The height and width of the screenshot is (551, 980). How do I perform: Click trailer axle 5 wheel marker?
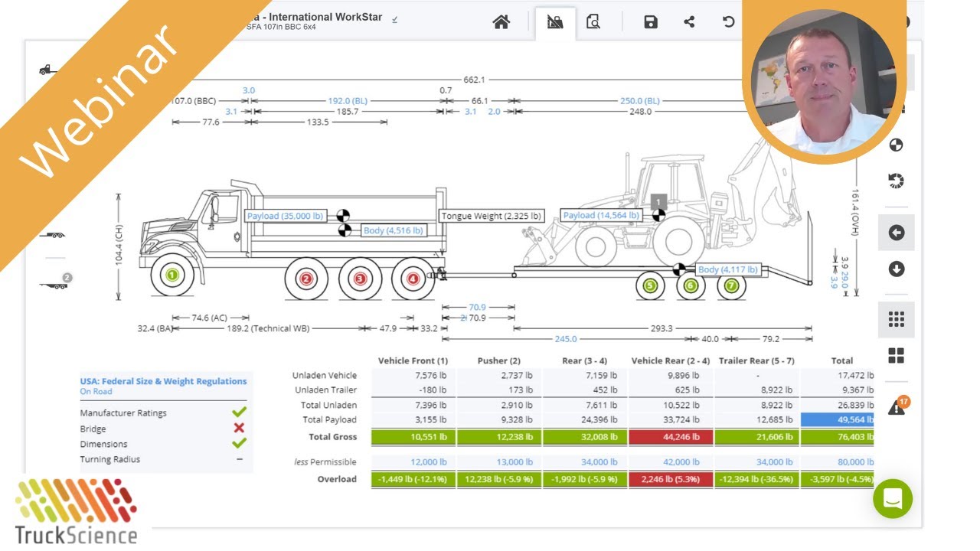coord(651,285)
